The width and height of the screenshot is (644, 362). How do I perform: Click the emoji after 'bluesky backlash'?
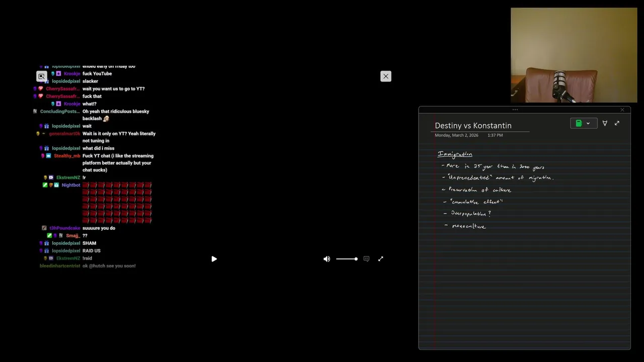point(106,119)
